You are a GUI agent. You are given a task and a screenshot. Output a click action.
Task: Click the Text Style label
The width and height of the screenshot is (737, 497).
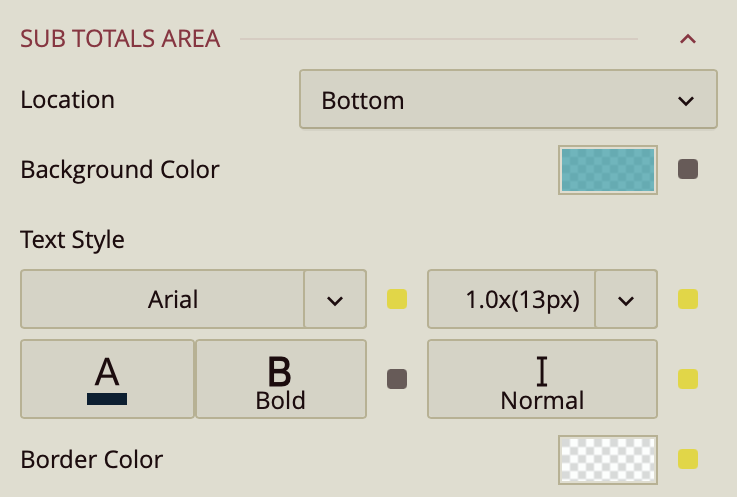73,240
